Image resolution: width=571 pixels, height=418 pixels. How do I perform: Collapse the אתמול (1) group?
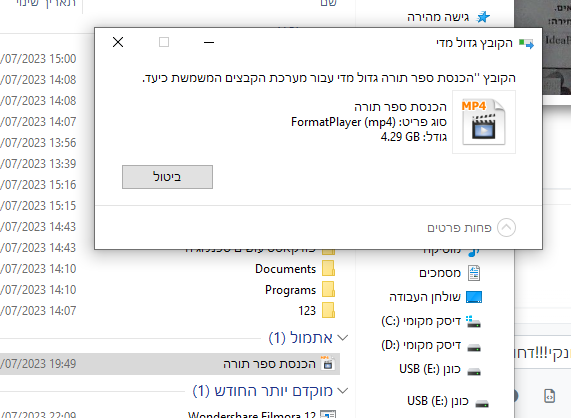(x=343, y=338)
